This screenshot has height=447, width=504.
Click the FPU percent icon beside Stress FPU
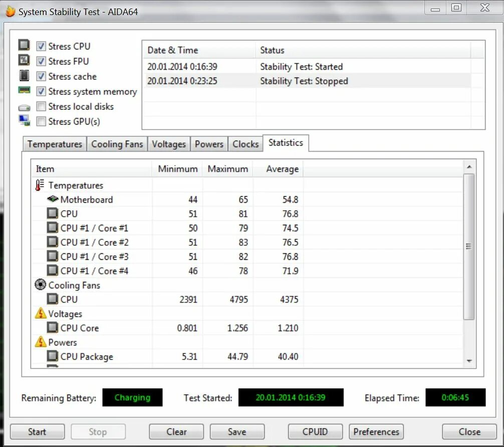(x=24, y=61)
